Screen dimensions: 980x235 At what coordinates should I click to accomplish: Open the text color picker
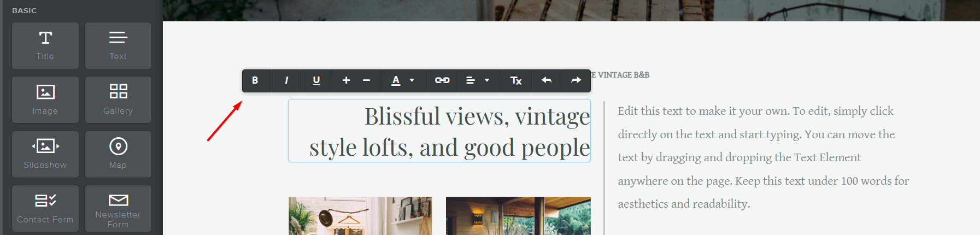396,80
